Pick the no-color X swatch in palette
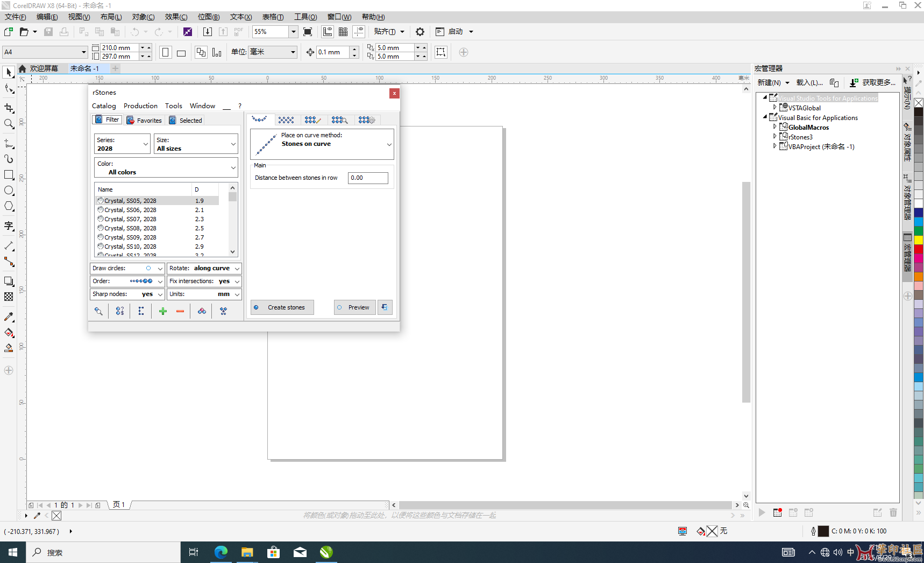Image resolution: width=924 pixels, height=563 pixels. click(919, 103)
